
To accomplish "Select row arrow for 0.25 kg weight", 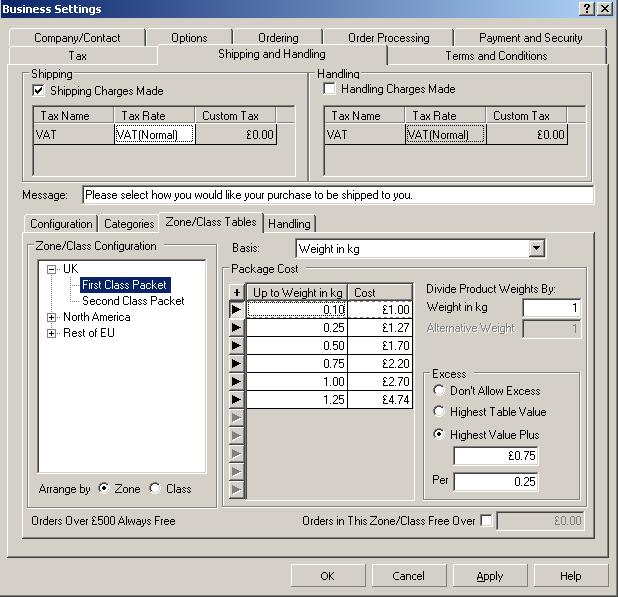I will 237,328.
